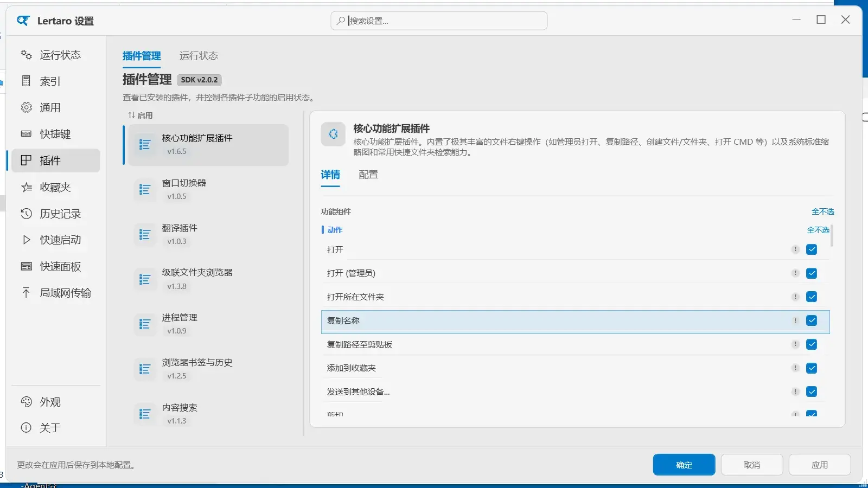Toggle the 打开所在文件夹 checkbox
The width and height of the screenshot is (868, 488).
[x=812, y=297]
